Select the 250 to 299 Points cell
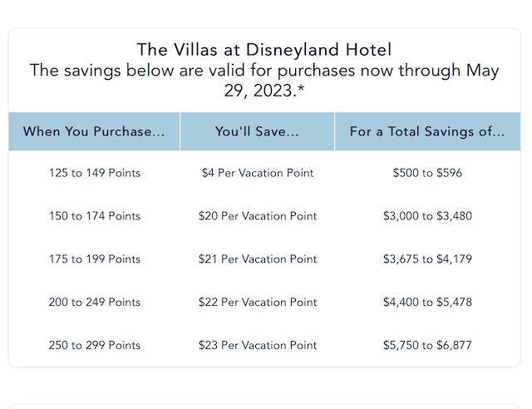Image resolution: width=532 pixels, height=409 pixels. pos(95,345)
